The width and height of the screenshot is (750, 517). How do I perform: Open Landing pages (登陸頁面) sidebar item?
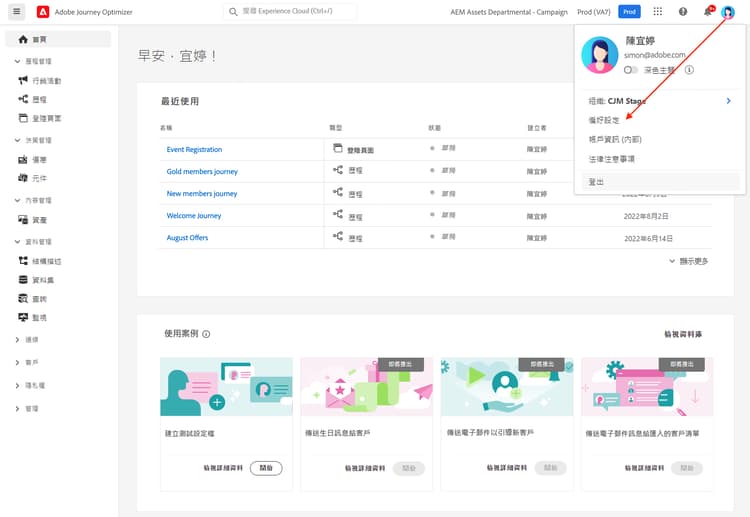pos(40,118)
